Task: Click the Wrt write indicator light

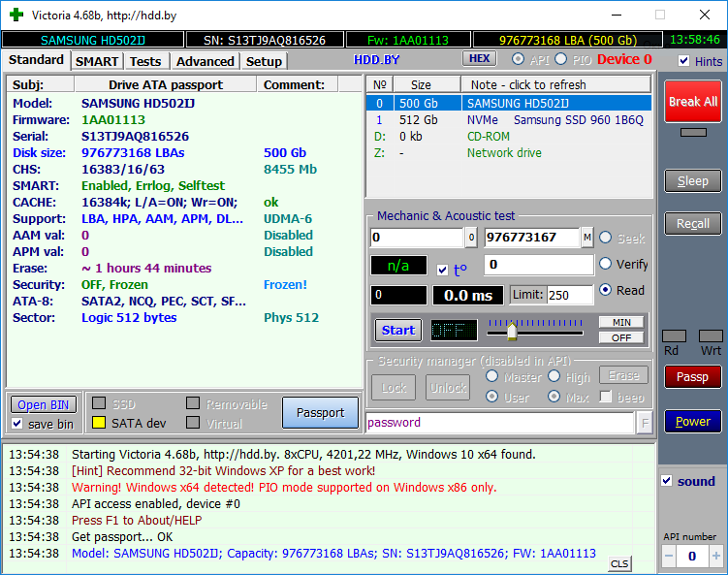Action: point(711,336)
